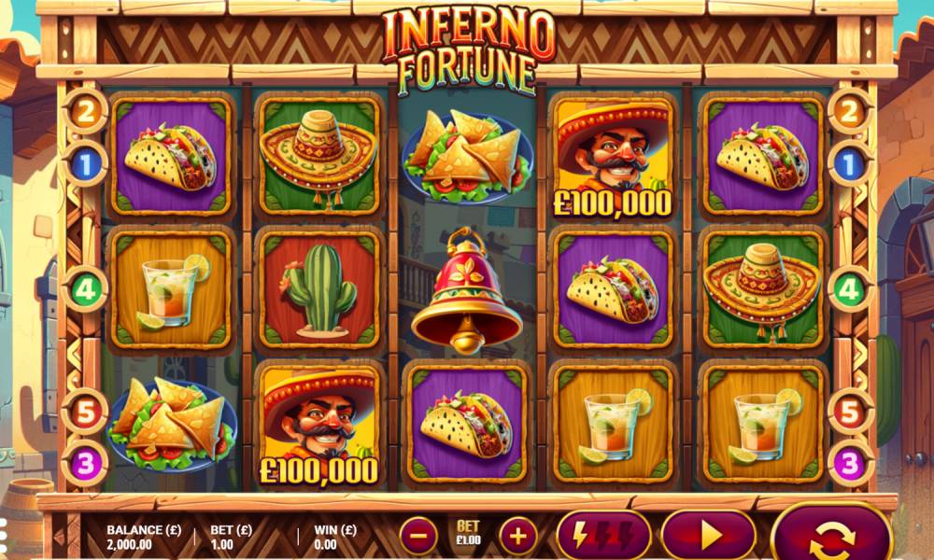Decrease bet with the minus button

tap(418, 536)
